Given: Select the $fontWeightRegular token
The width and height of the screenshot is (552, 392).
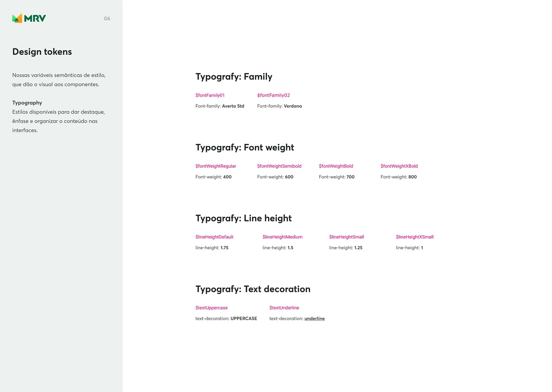Looking at the screenshot, I should click(216, 166).
